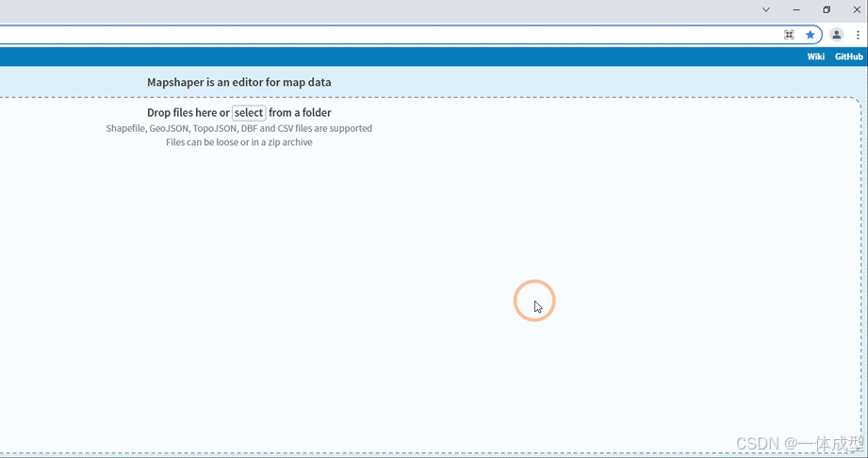Viewport: 868px width, 458px height.
Task: Click the 'Shapefile, GeoJSON, TopoJSON' supported formats line
Action: (239, 128)
